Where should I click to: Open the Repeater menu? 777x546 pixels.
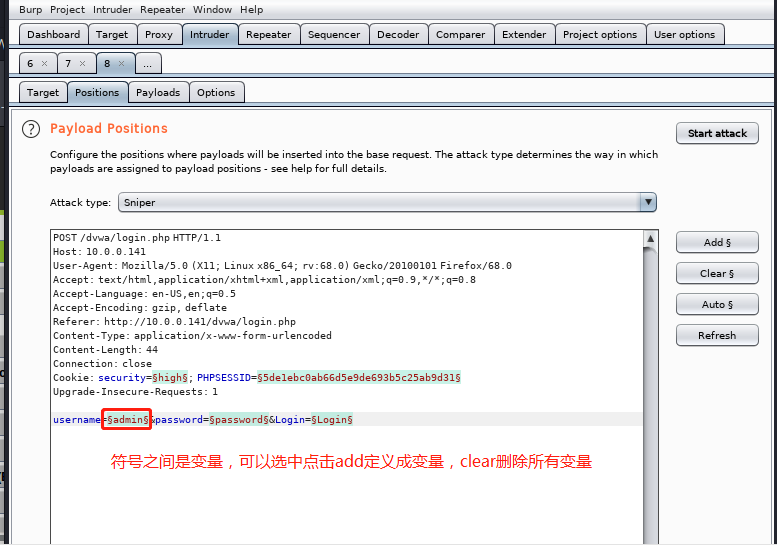163,9
